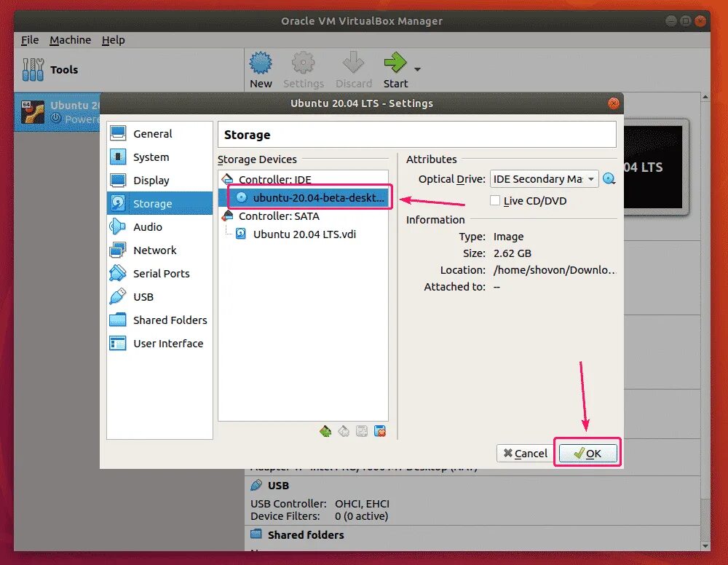Click the SATA controller icon
728x565 pixels.
tap(227, 216)
